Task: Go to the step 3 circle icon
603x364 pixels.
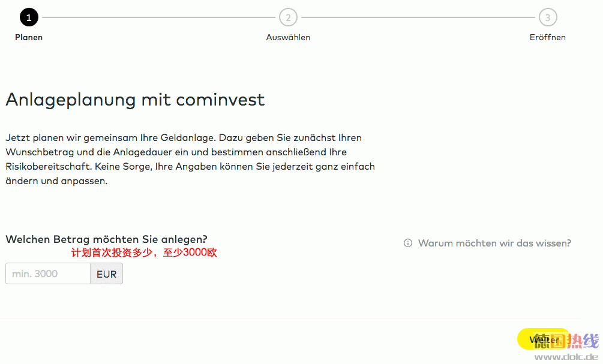Action: (548, 17)
